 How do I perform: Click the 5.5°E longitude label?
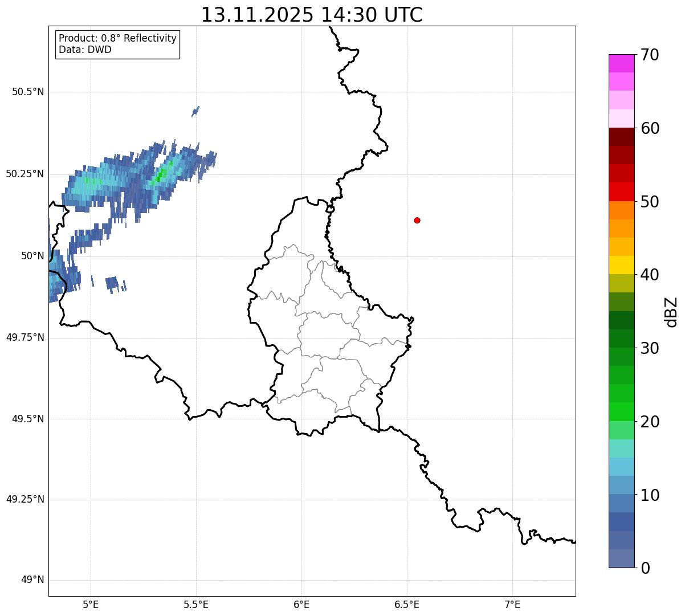196,605
